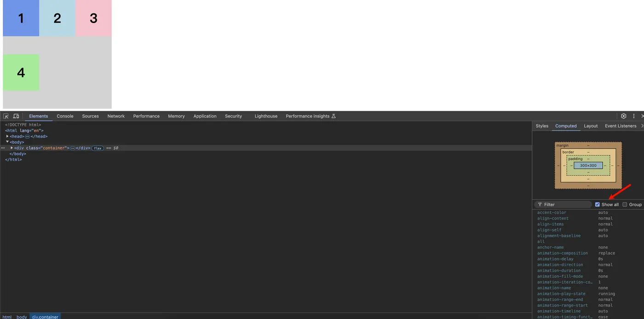Open the Event Listeners pane tab
The image size is (644, 319).
[621, 126]
